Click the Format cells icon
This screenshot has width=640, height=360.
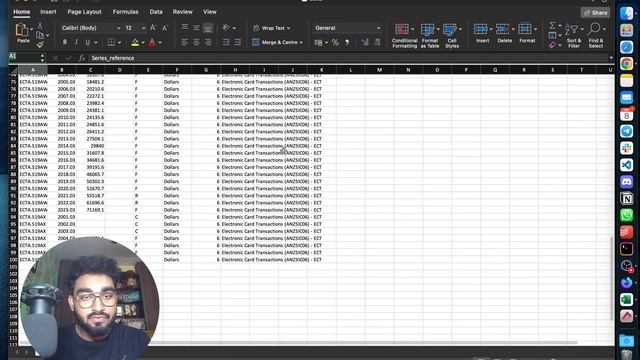[x=525, y=29]
